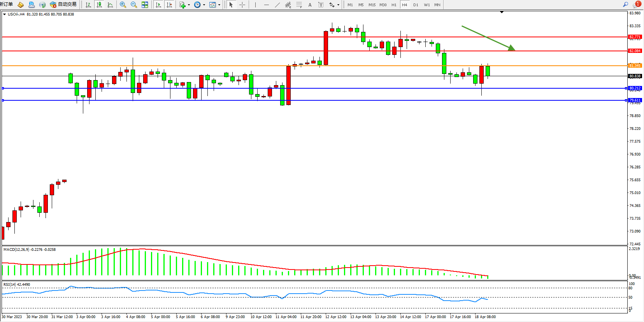Open the search magnifier icon
Viewport: 644px width, 322px height.
point(626,4)
